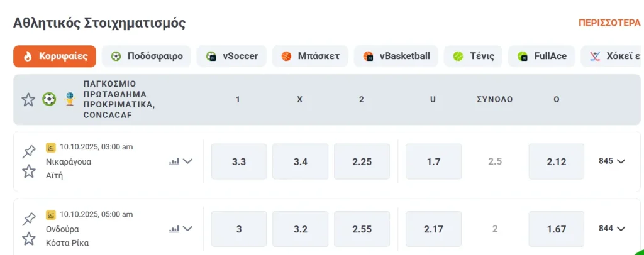This screenshot has height=255, width=644.
Task: Select over odds 1.67 for Ονδούρα match
Action: [557, 229]
